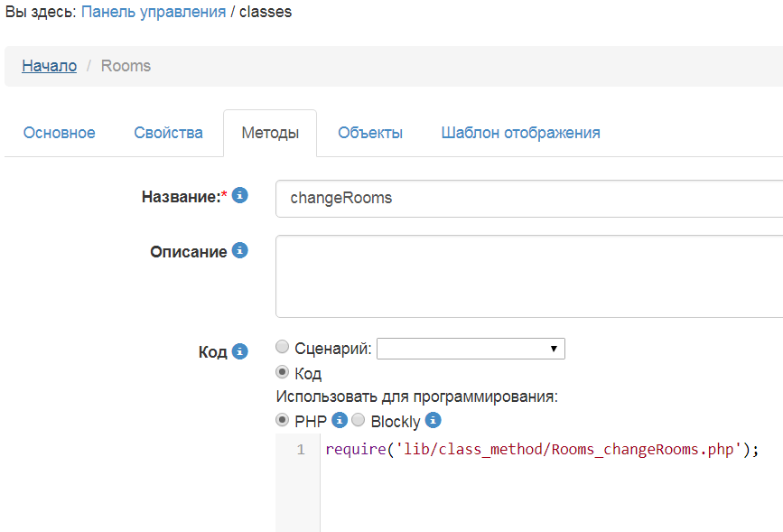783x532 pixels.
Task: Select the Код radio button
Action: [x=283, y=372]
